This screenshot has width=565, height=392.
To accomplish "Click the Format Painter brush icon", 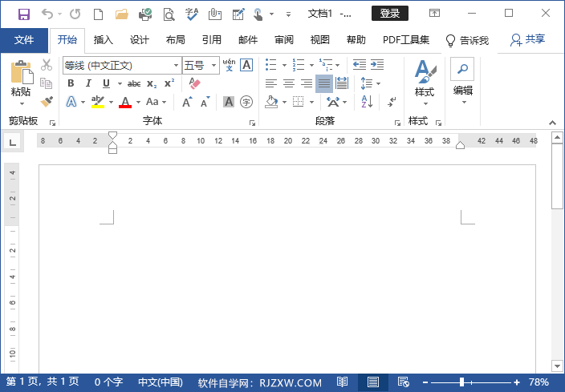I will (x=47, y=102).
